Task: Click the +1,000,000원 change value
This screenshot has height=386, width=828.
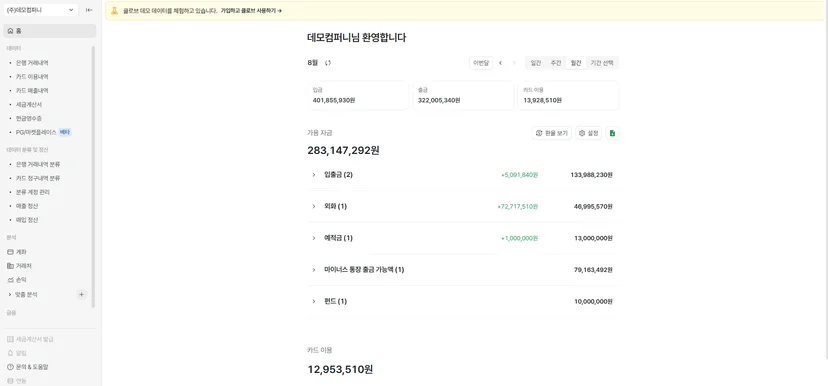Action: click(520, 238)
